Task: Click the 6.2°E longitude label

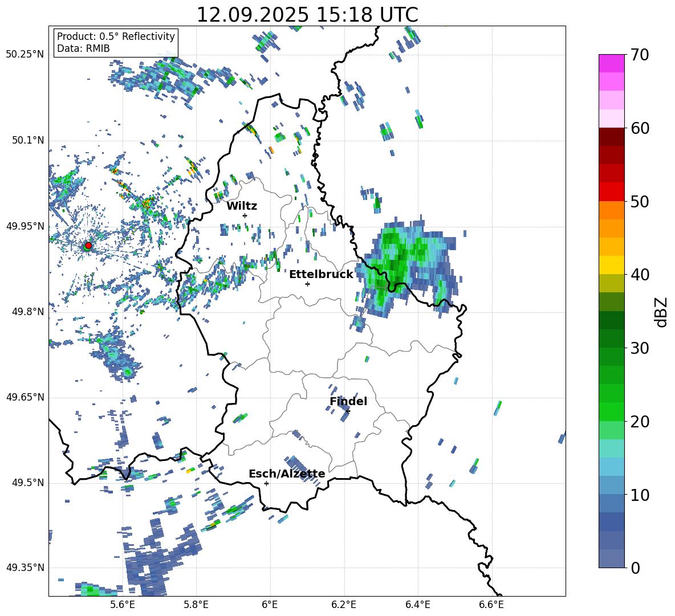Action: (344, 605)
